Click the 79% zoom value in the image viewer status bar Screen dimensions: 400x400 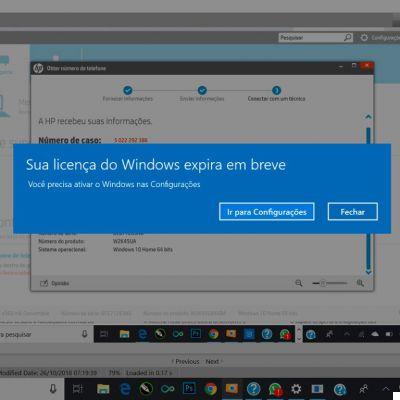(x=114, y=373)
